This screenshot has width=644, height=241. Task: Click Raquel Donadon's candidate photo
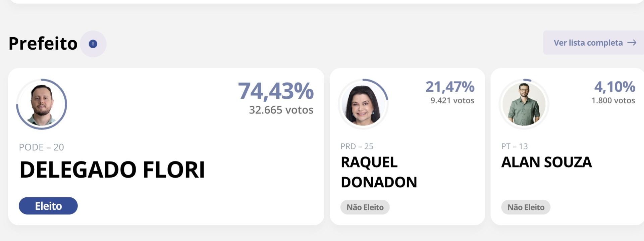363,104
